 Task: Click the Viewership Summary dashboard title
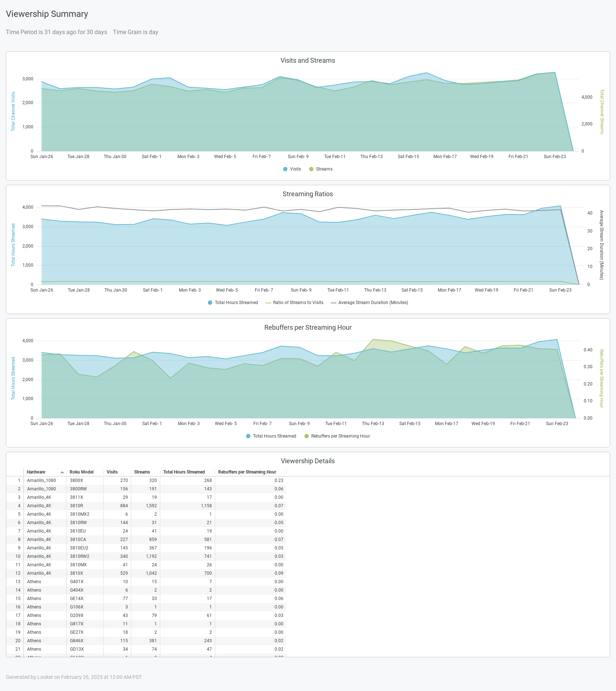click(x=47, y=14)
